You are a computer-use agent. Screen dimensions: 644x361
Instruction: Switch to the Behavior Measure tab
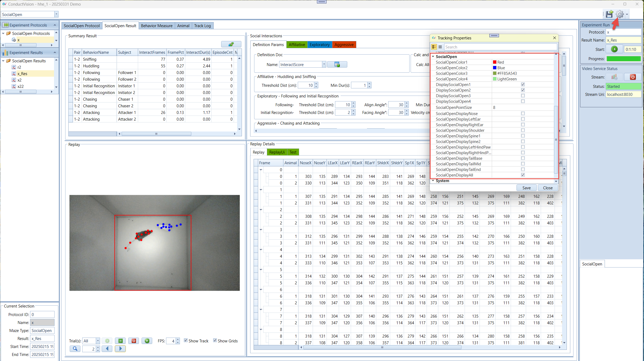pos(156,26)
